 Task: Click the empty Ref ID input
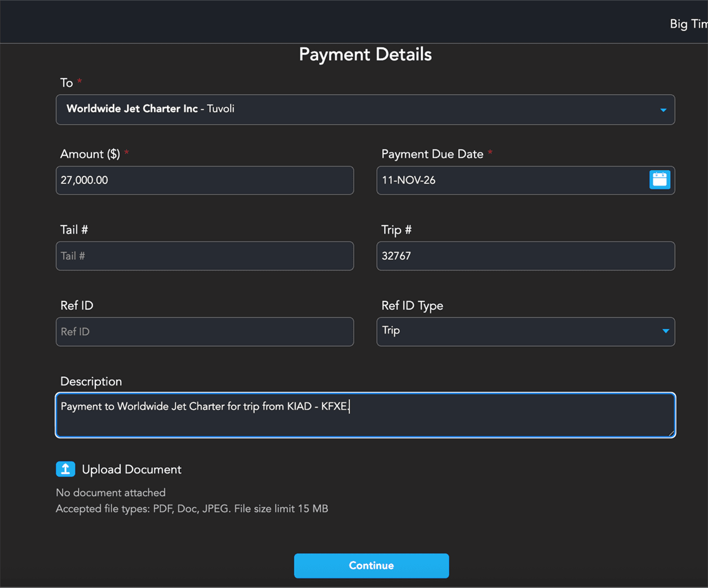pos(205,331)
